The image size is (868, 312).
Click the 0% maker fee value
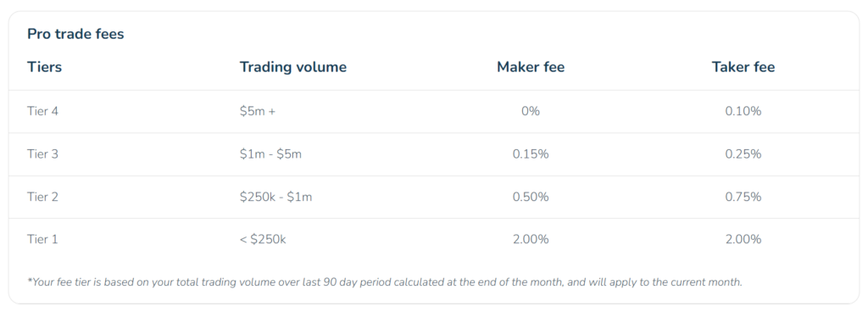[531, 111]
